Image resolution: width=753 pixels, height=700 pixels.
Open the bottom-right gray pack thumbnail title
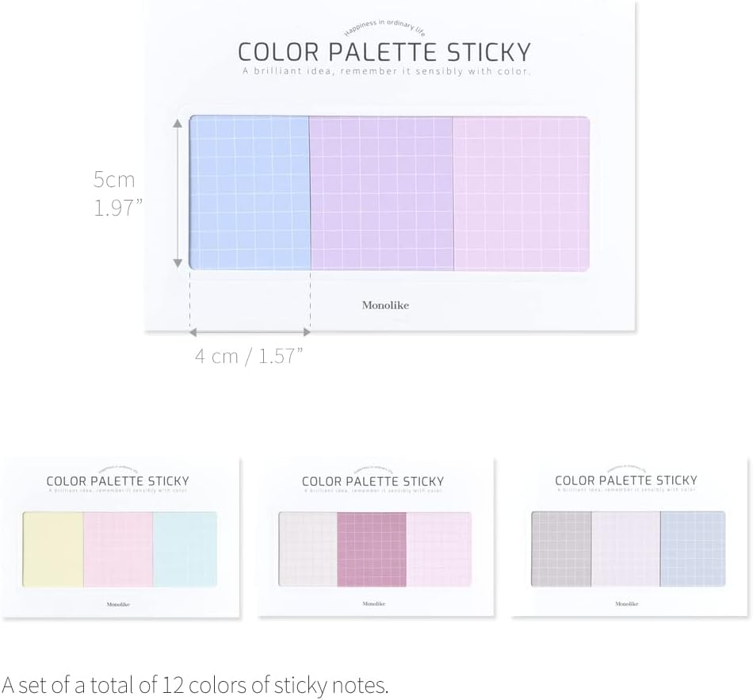[626, 480]
